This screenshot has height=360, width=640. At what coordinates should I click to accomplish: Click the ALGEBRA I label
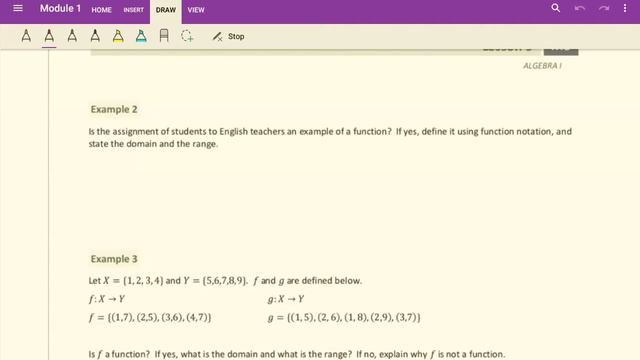point(542,66)
